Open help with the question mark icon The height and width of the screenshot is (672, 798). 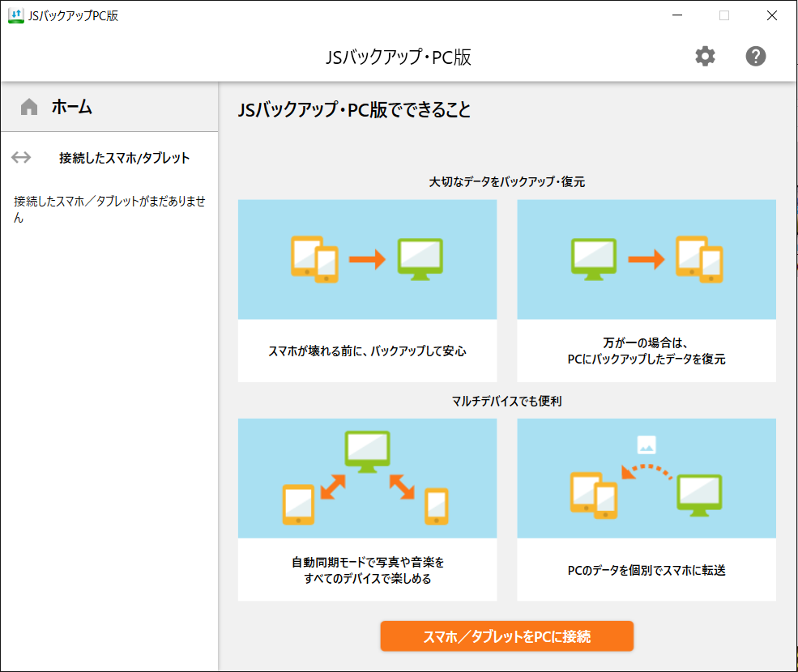click(756, 56)
